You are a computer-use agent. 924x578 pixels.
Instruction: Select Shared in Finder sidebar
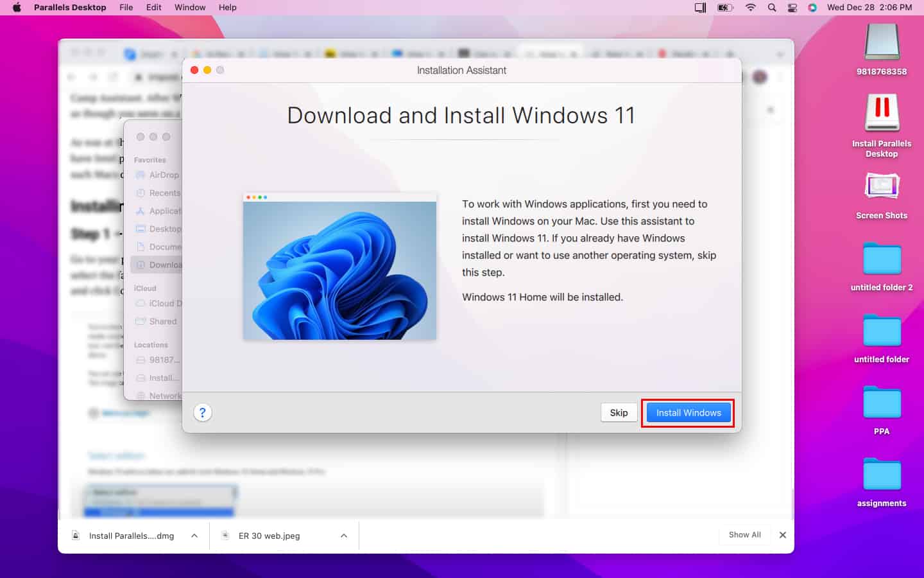pyautogui.click(x=157, y=321)
